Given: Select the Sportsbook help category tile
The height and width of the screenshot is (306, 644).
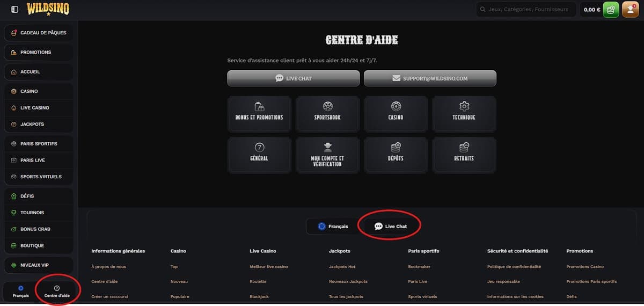Looking at the screenshot, I should 327,113.
